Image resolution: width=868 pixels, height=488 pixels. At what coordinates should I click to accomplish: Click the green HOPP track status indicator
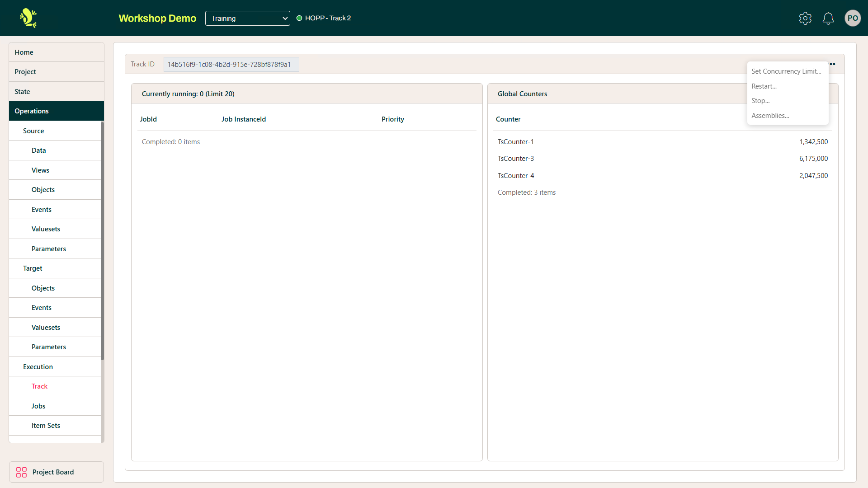coord(299,18)
